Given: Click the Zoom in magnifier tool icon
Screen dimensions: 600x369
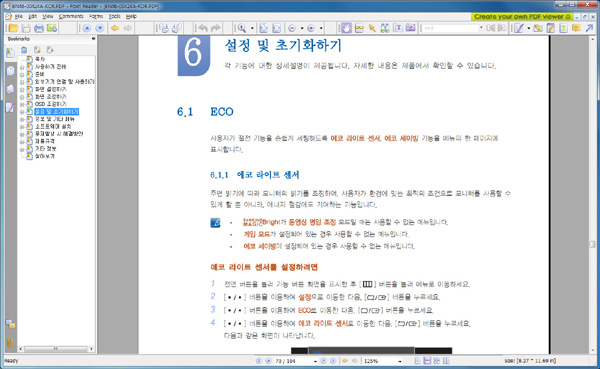Looking at the screenshot, I should [242, 28].
